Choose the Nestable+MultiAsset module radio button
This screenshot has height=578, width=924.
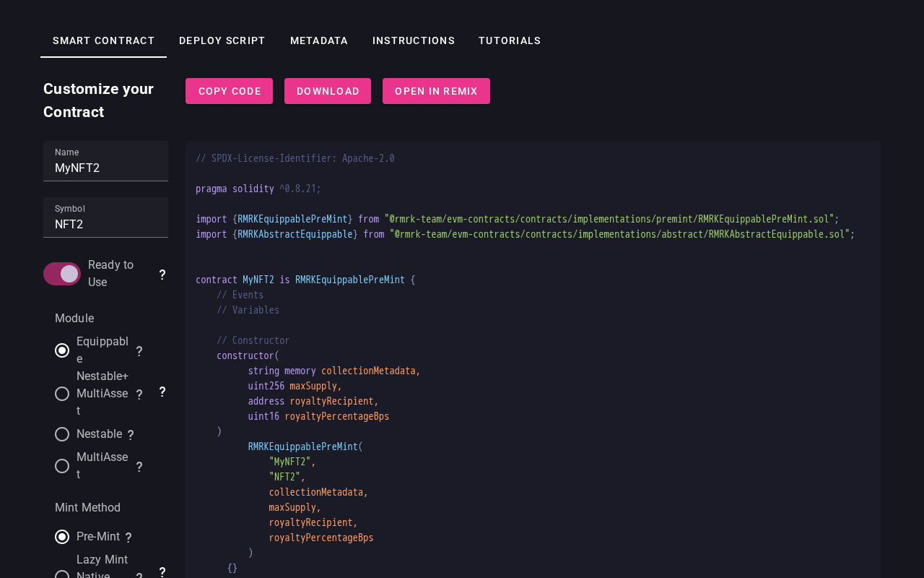click(62, 394)
